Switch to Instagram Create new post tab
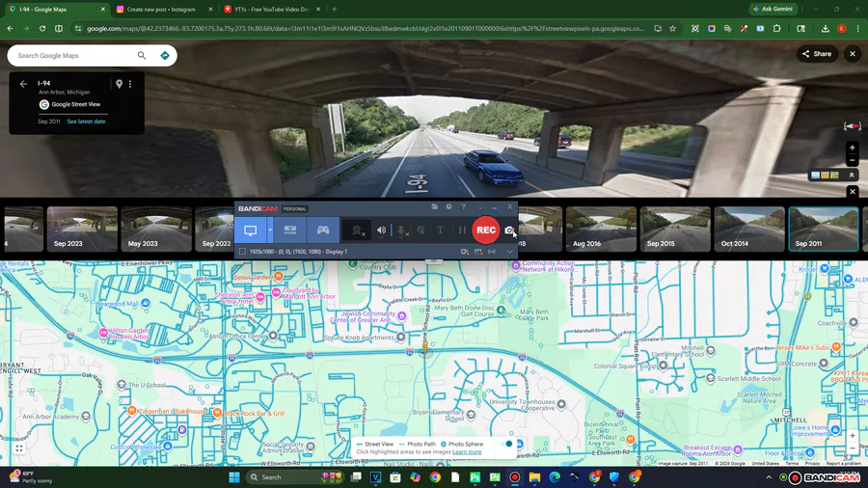868x488 pixels. [x=163, y=10]
